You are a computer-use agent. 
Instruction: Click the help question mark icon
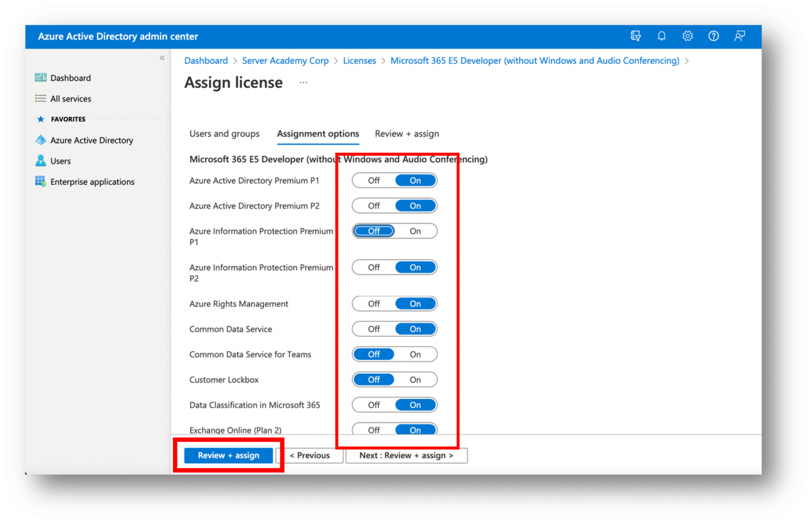point(713,36)
